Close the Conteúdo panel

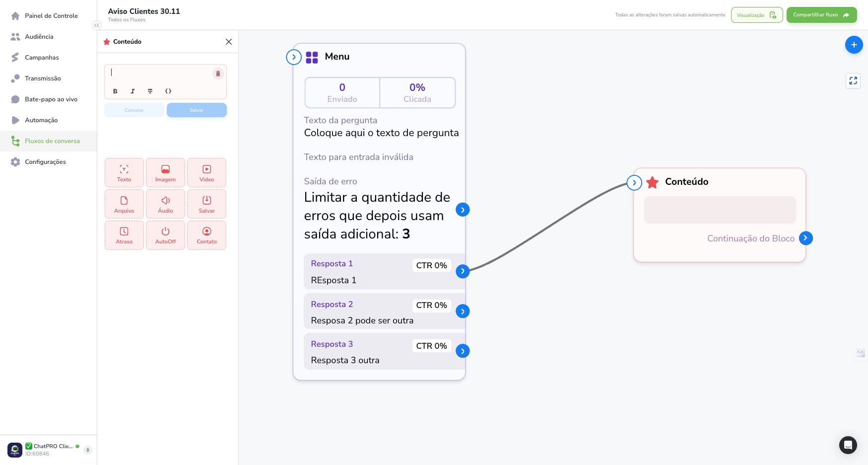[x=229, y=42]
